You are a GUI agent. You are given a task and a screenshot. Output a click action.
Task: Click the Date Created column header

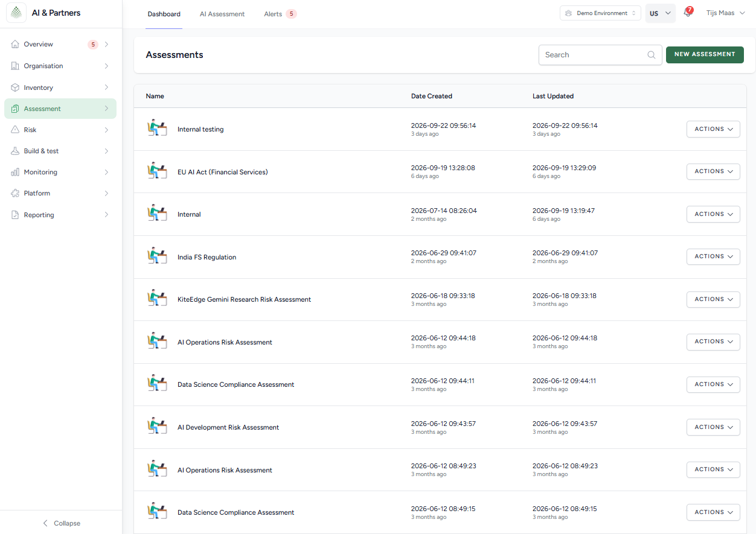(432, 96)
